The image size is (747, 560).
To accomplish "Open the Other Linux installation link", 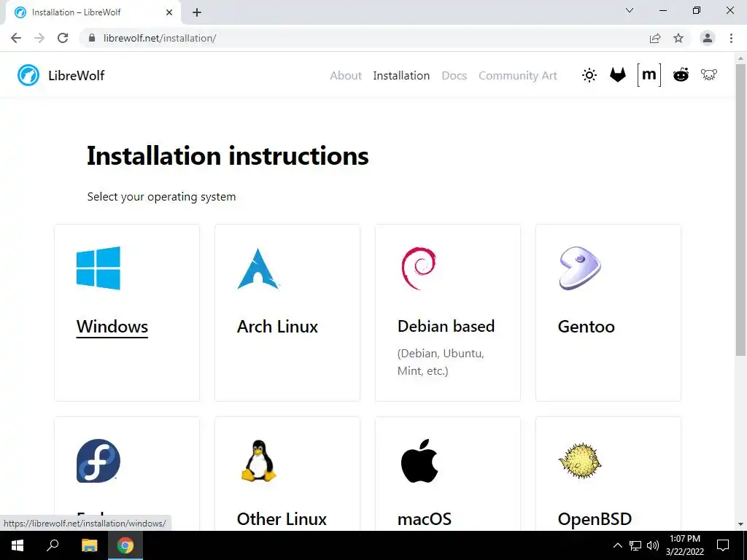I will [282, 519].
